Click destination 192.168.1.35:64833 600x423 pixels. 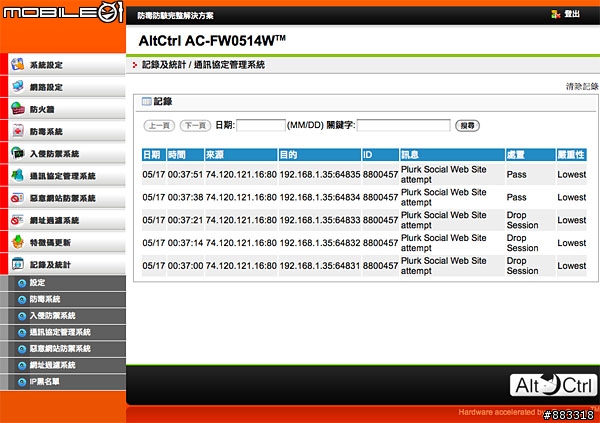[320, 220]
